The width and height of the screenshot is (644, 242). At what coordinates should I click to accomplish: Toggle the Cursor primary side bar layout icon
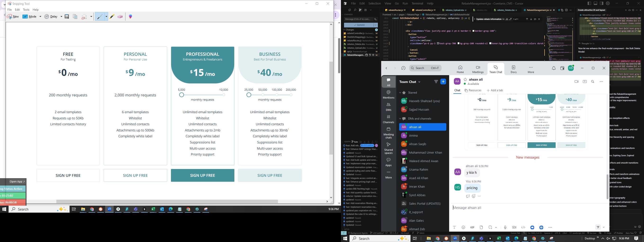coord(589,4)
